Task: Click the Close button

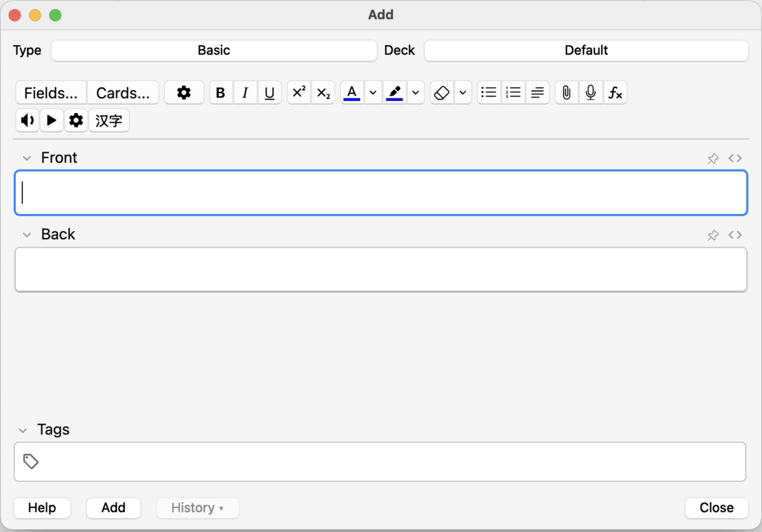Action: pyautogui.click(x=716, y=507)
